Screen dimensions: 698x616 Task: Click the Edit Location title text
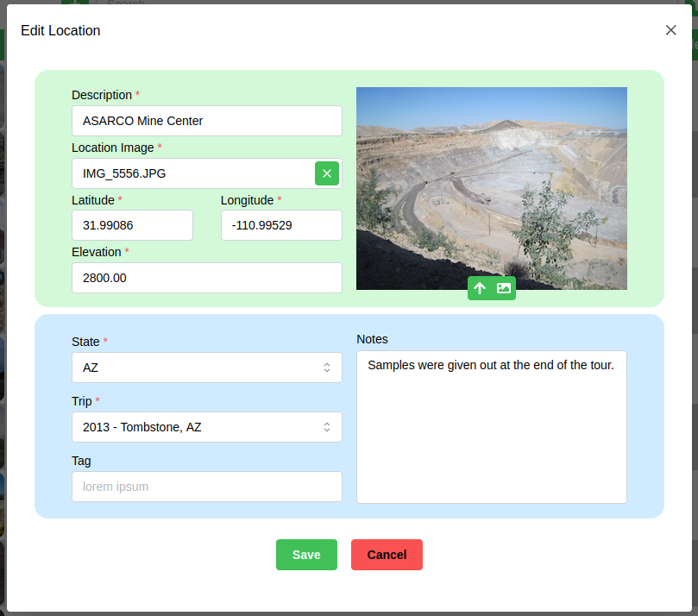60,31
